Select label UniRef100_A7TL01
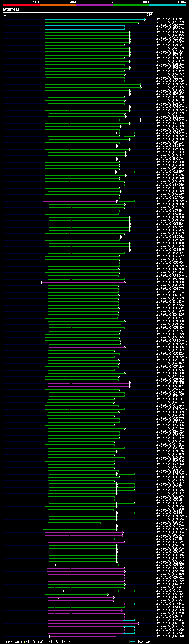The width and height of the screenshot is (189, 644). coord(170,471)
